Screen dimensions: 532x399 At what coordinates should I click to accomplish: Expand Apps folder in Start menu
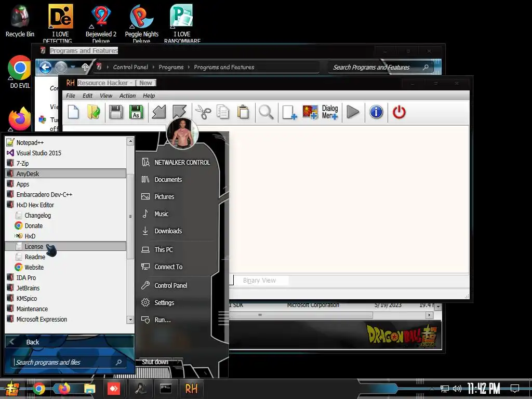[66, 184]
